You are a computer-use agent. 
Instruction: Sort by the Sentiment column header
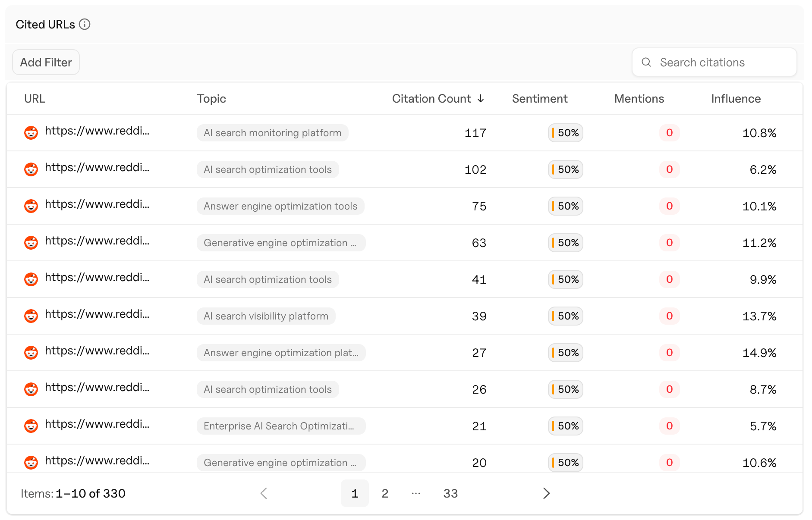tap(539, 99)
